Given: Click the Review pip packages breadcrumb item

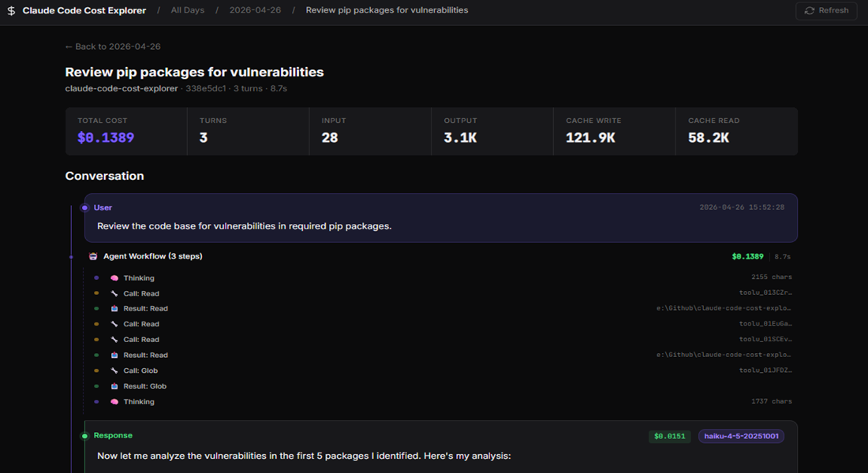Looking at the screenshot, I should [x=387, y=10].
